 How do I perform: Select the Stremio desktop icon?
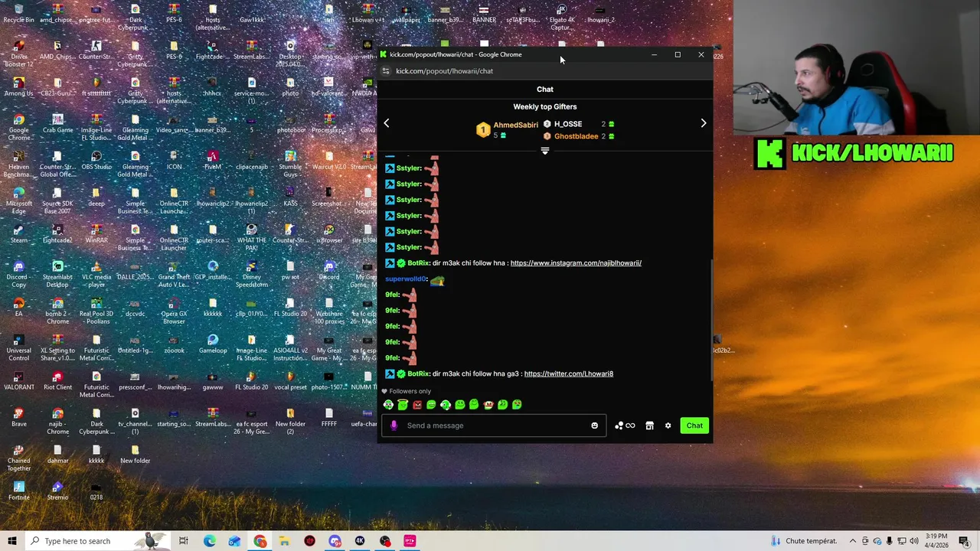tap(57, 491)
